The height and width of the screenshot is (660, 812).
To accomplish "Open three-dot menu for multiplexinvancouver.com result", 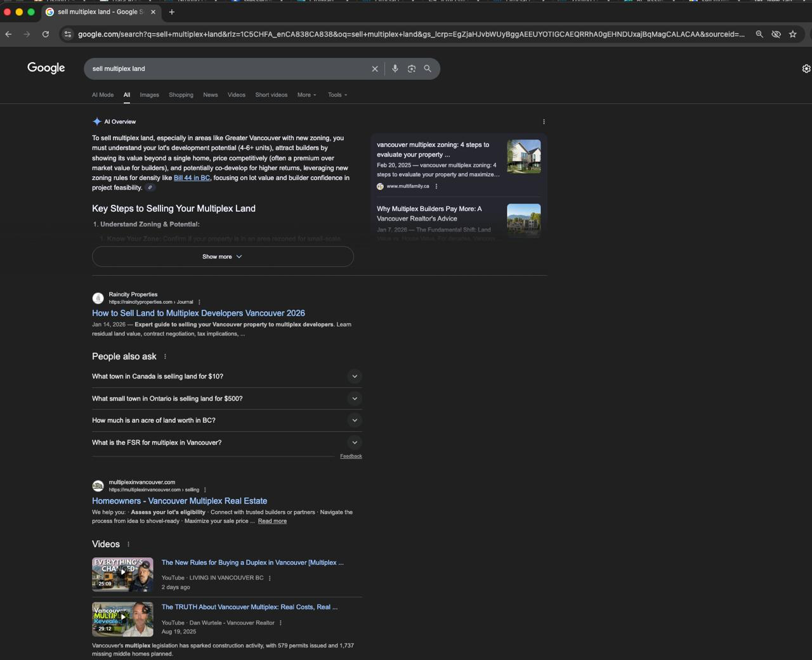I will [x=205, y=490].
